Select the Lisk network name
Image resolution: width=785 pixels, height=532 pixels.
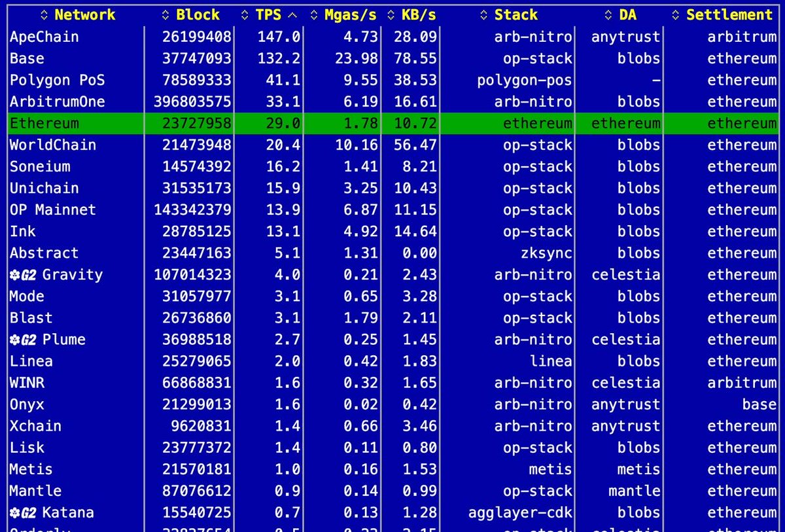coord(27,448)
